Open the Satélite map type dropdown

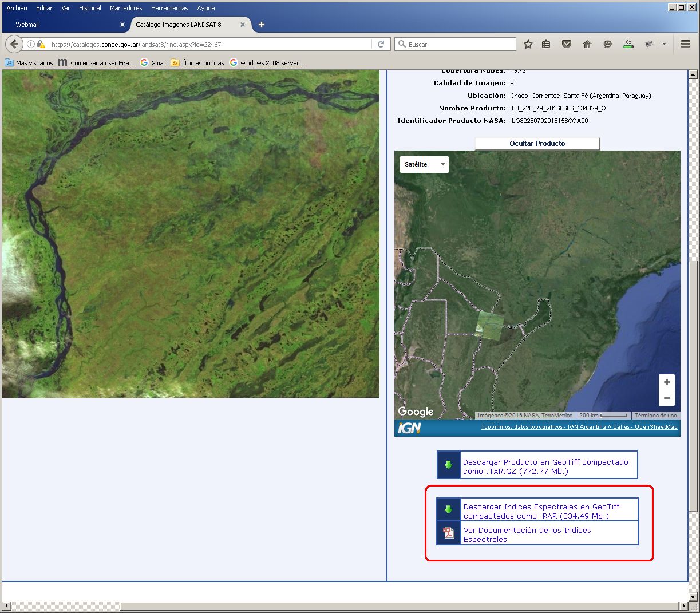[x=424, y=164]
